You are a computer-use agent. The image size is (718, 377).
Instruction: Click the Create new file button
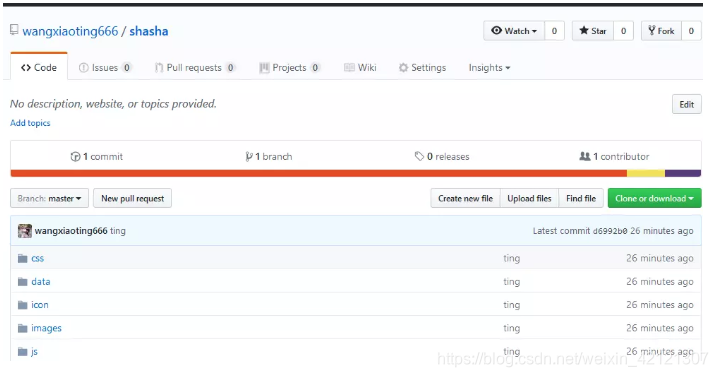(465, 198)
